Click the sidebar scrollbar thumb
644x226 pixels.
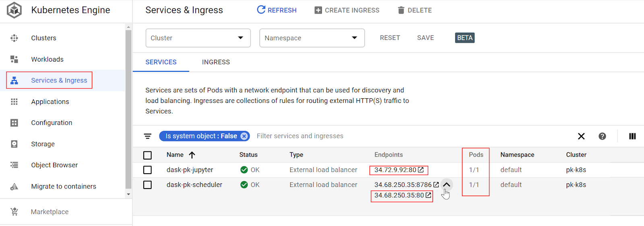[x=128, y=109]
